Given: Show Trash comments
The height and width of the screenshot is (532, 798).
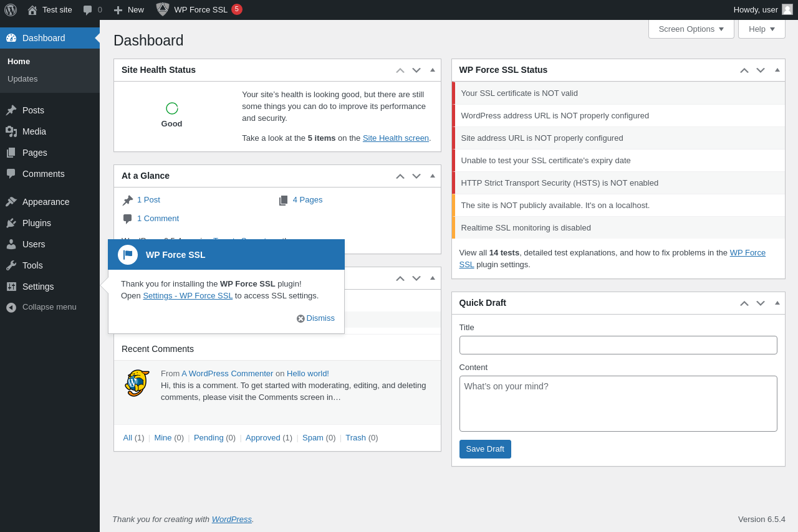Looking at the screenshot, I should (355, 438).
